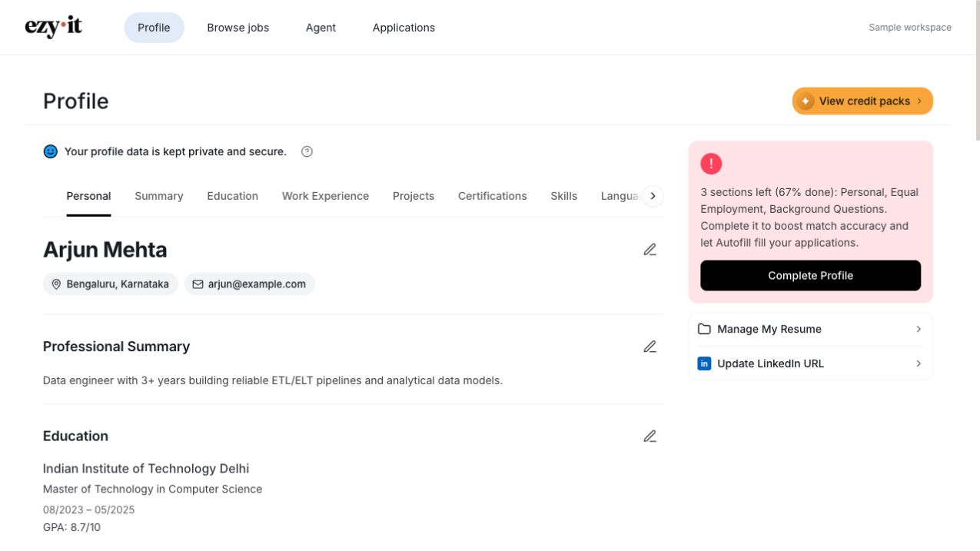Click the Sample workspace label
This screenshot has width=980, height=551.
(910, 28)
